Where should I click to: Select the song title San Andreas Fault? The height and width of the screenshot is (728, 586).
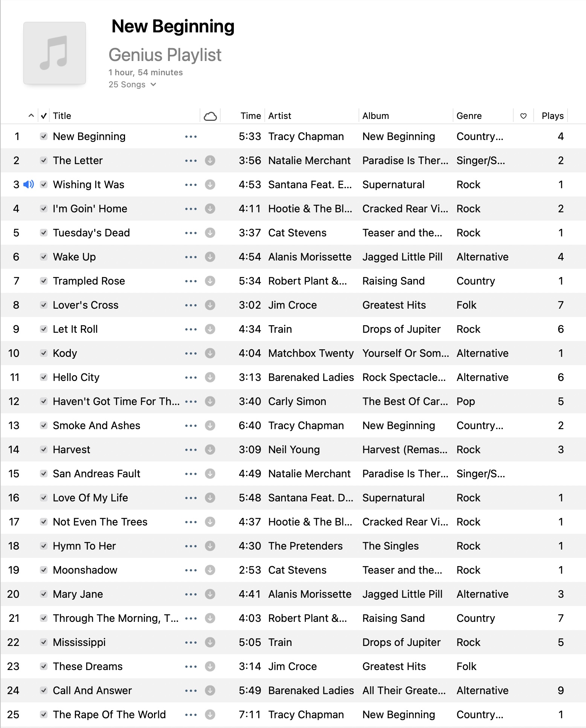pyautogui.click(x=96, y=474)
